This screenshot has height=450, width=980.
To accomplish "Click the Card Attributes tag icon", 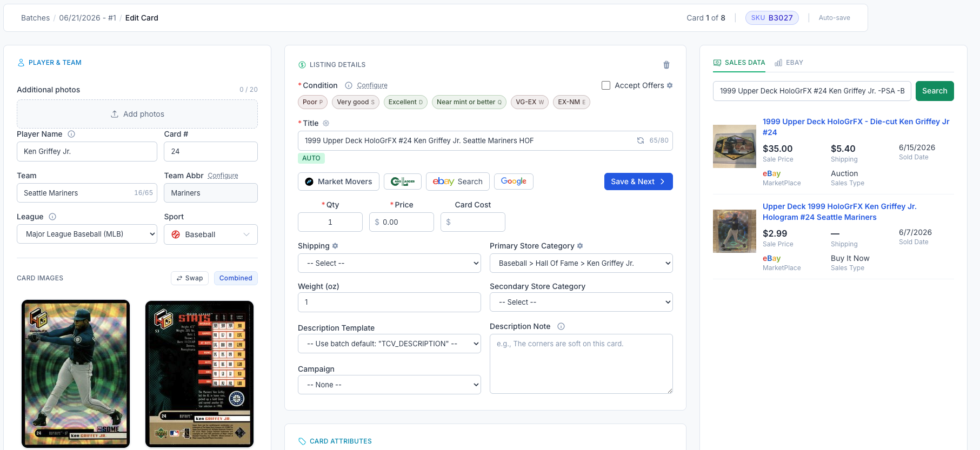I will tap(302, 441).
